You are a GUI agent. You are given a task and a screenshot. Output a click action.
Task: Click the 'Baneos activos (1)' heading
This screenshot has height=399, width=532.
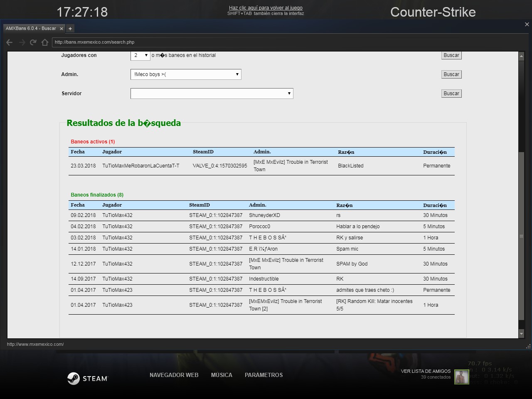pyautogui.click(x=93, y=142)
